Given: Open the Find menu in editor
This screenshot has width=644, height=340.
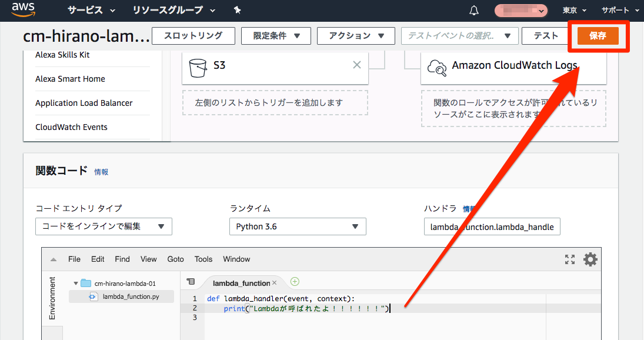Looking at the screenshot, I should pos(122,259).
